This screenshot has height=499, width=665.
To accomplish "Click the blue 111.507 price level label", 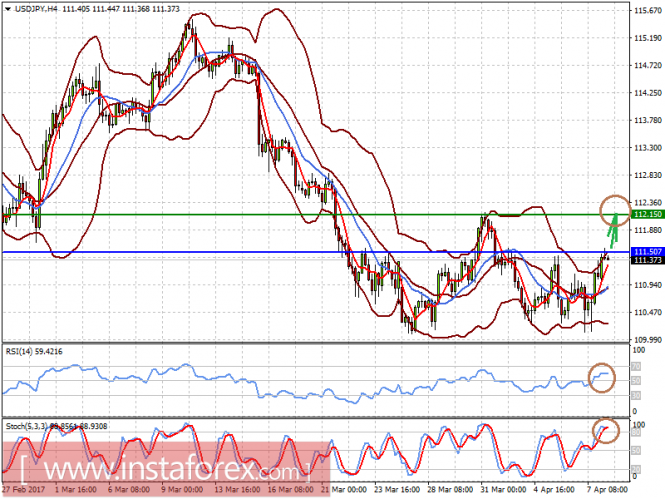I will pos(648,252).
